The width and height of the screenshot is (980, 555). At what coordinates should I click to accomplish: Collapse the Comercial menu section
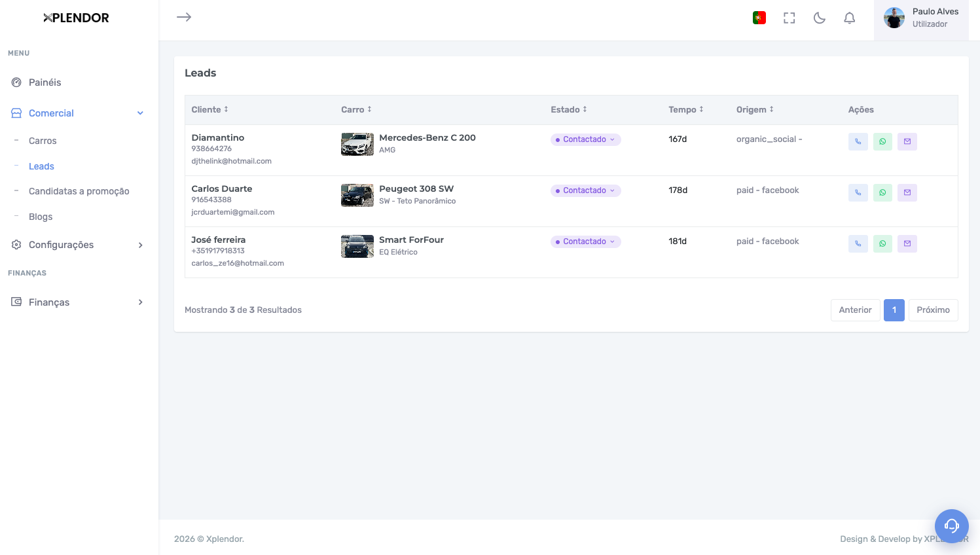tap(79, 113)
